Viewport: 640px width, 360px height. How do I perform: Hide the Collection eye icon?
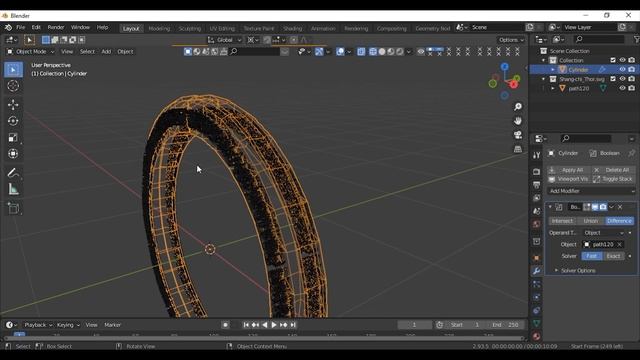622,60
